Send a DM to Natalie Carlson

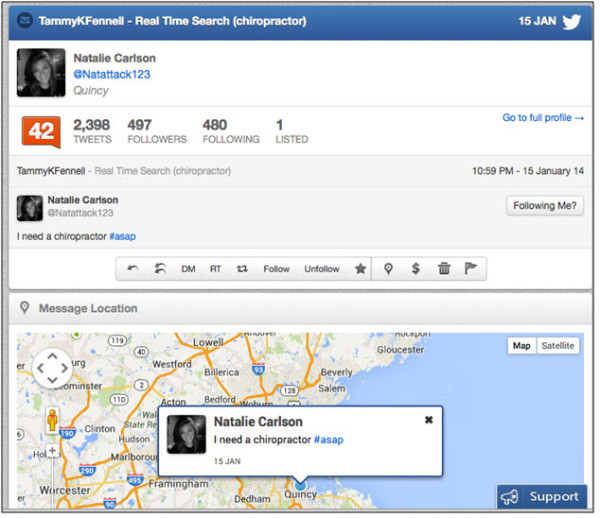coord(188,269)
